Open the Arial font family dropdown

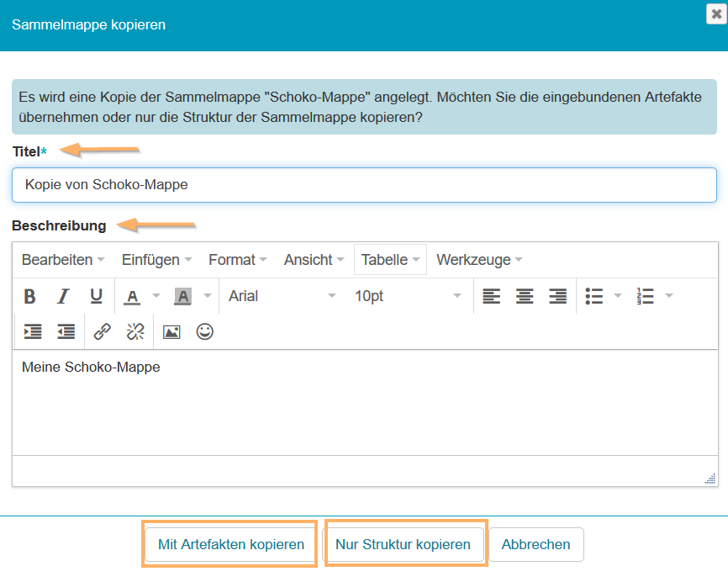coord(282,296)
